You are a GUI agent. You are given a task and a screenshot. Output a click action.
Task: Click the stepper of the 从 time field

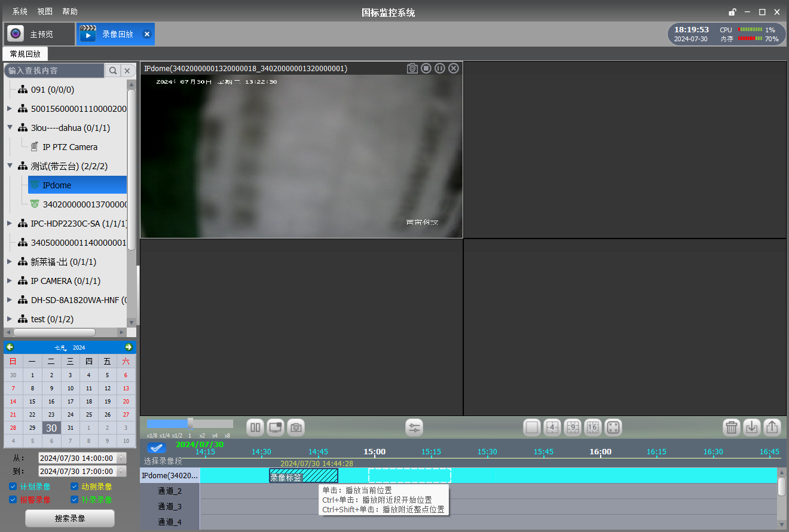point(122,458)
